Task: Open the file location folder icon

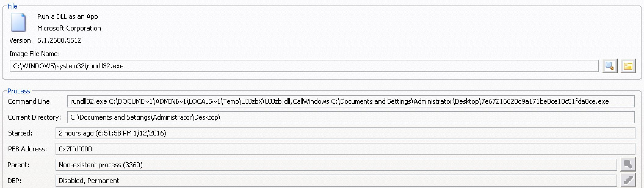Action: point(628,66)
